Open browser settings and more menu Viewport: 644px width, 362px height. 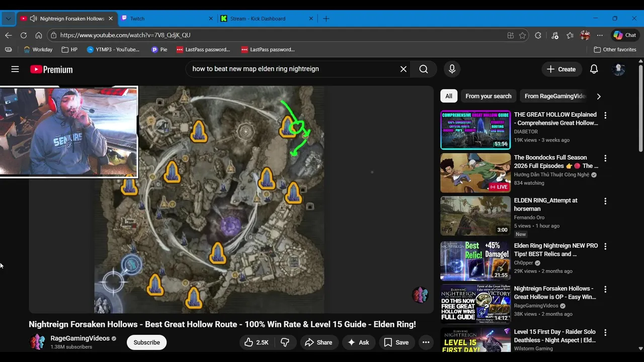point(600,35)
